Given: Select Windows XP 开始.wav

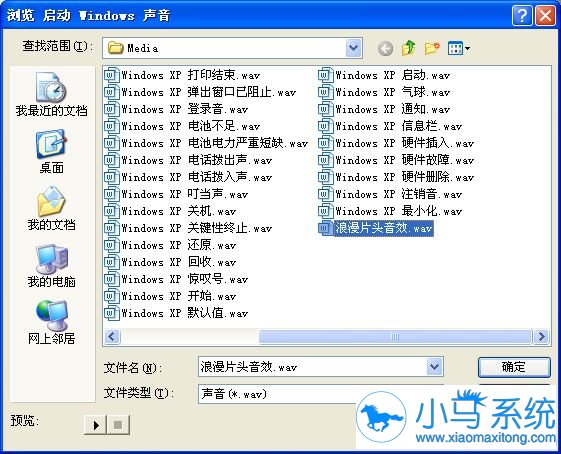Looking at the screenshot, I should pos(170,296).
